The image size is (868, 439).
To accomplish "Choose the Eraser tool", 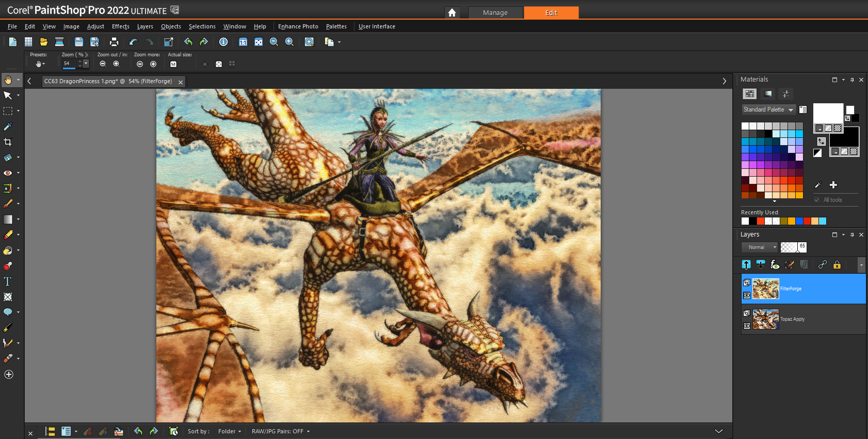I will 8,235.
